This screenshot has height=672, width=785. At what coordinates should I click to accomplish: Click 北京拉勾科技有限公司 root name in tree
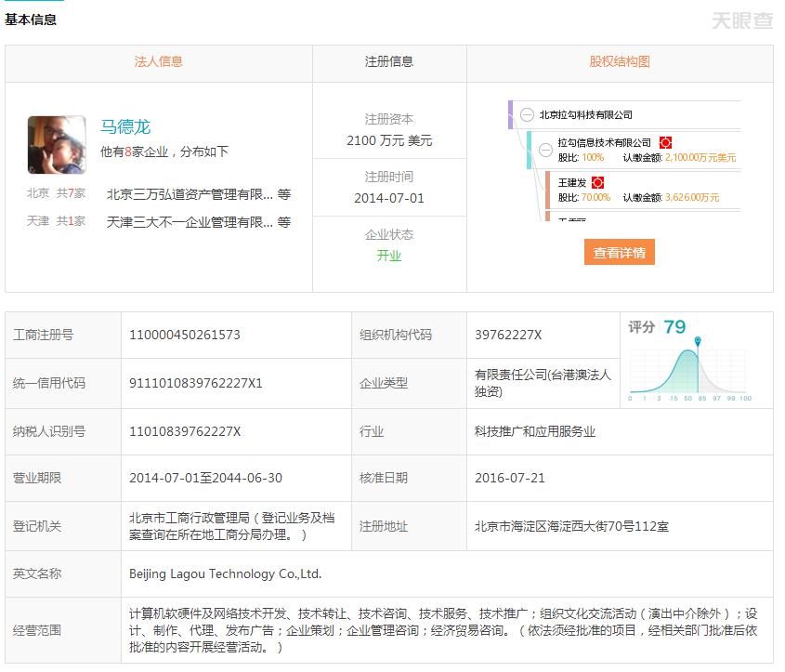point(586,114)
